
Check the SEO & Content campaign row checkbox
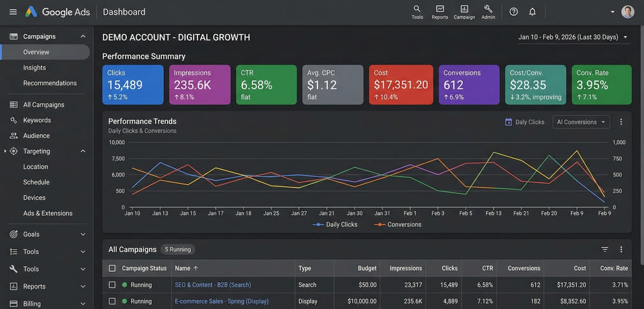point(112,285)
